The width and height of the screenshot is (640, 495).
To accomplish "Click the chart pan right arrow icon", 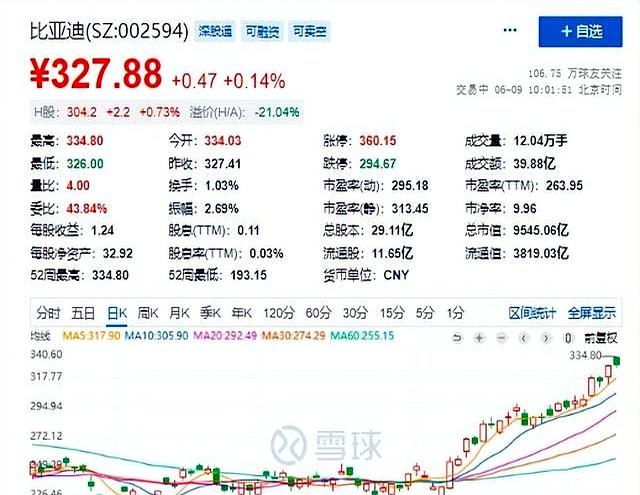I will pyautogui.click(x=546, y=338).
